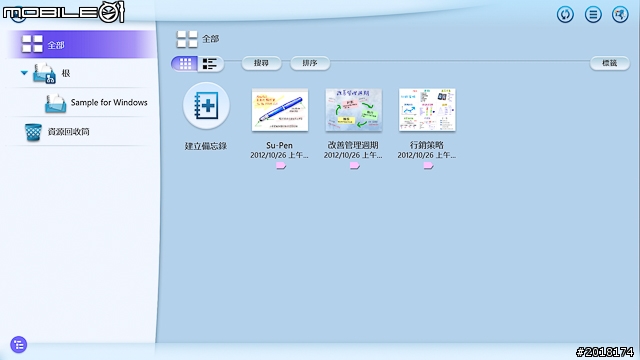Create a new memo with 建立備忘錄 icon
Viewport: 640px width, 360px height.
pyautogui.click(x=206, y=106)
